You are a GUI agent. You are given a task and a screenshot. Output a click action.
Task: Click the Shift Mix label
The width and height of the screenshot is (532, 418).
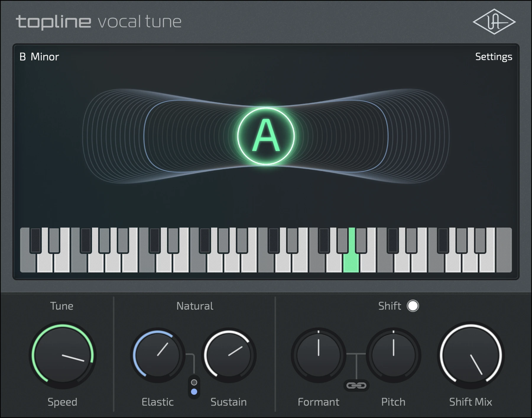coord(471,402)
